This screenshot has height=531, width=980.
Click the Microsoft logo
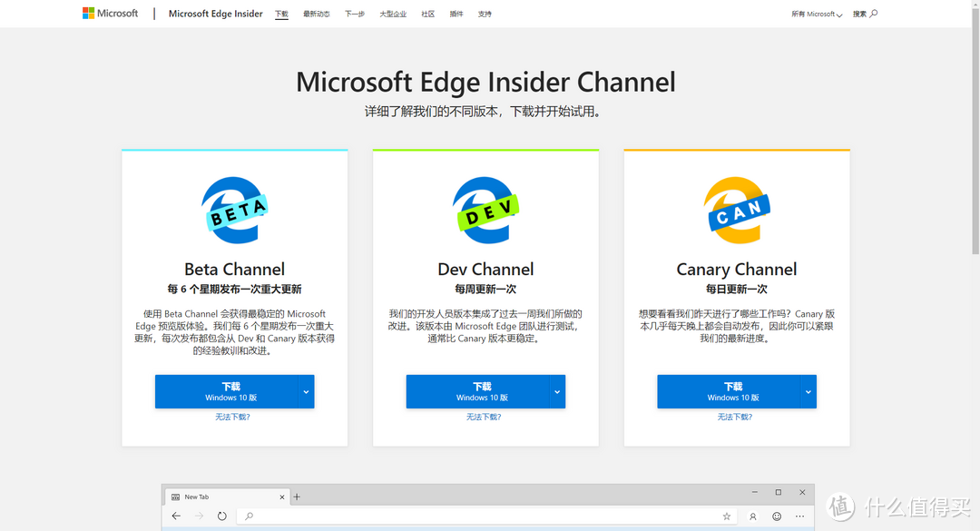[110, 13]
